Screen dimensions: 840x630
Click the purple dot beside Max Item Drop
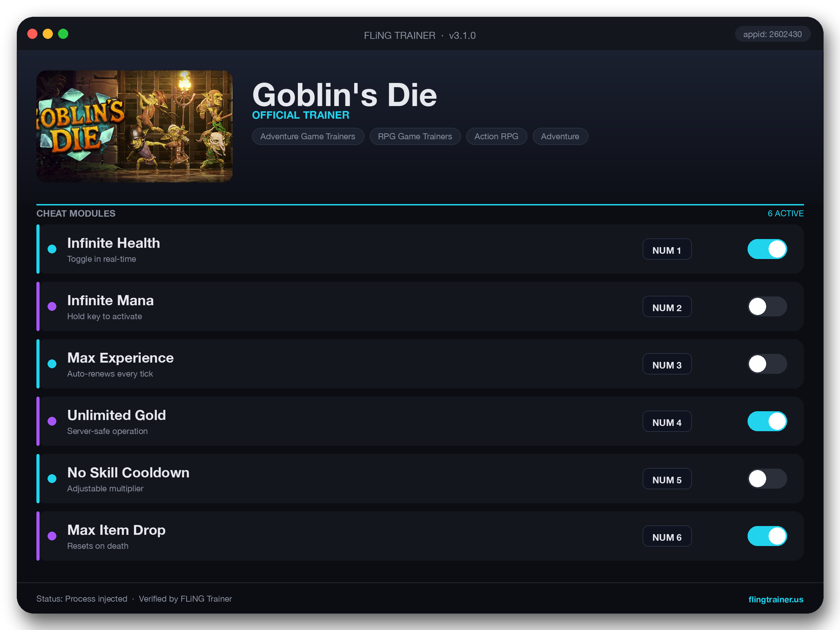tap(52, 536)
